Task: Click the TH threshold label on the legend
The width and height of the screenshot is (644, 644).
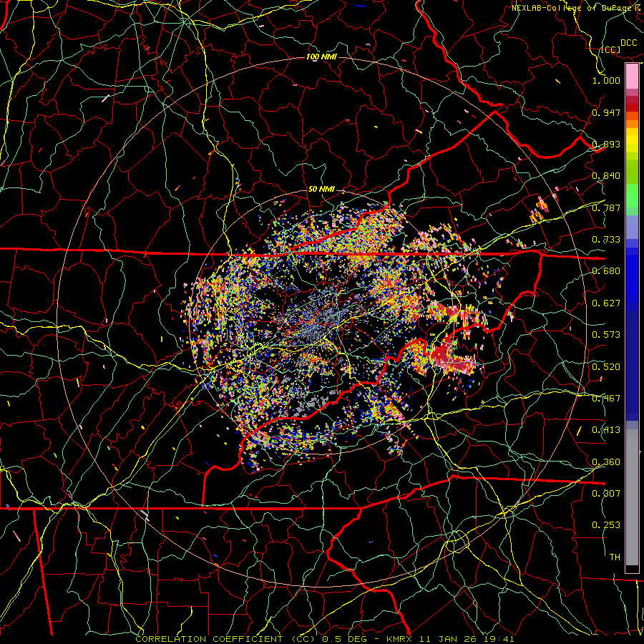Action: coord(615,557)
